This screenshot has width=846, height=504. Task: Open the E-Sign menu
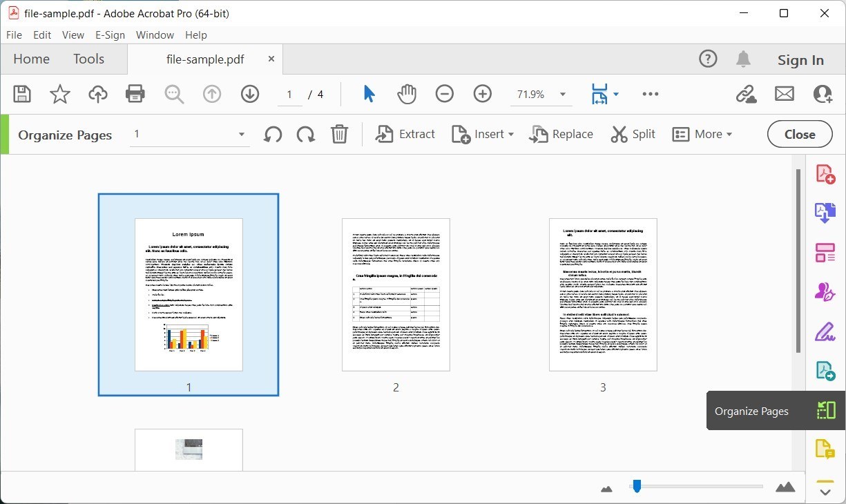[x=110, y=35]
